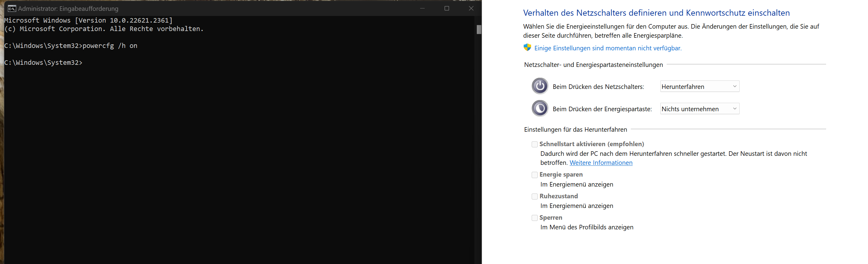
Task: Toggle the Sperren checkbox
Action: tap(534, 218)
